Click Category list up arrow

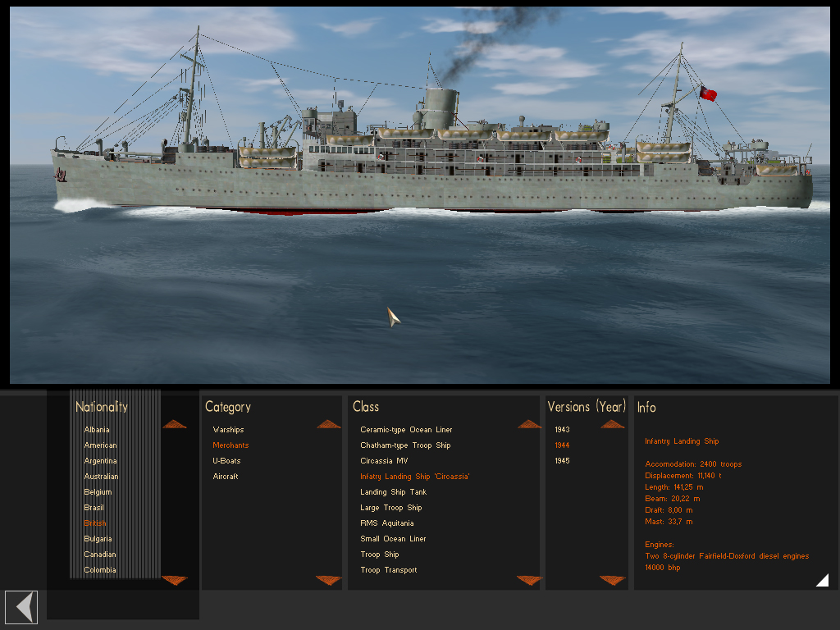tap(329, 424)
